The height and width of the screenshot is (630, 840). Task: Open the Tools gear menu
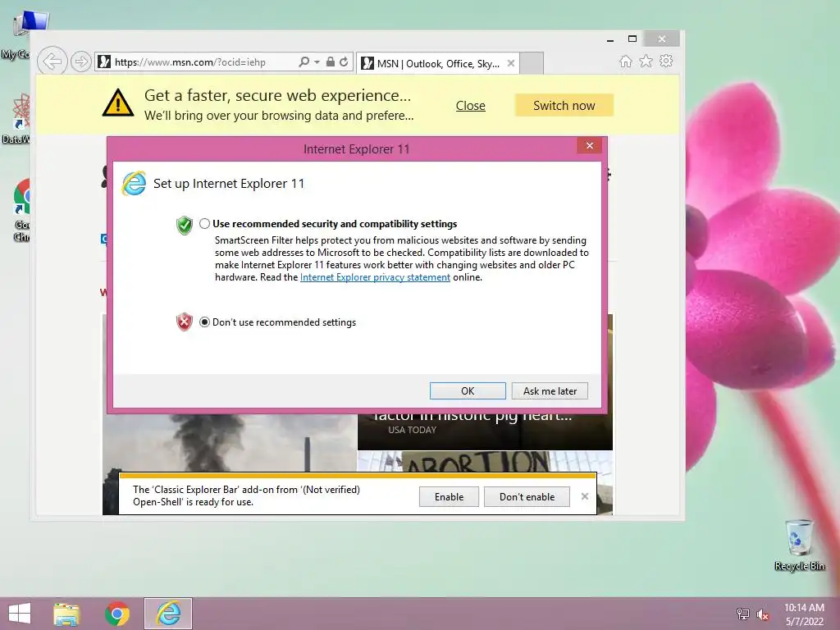pyautogui.click(x=666, y=61)
